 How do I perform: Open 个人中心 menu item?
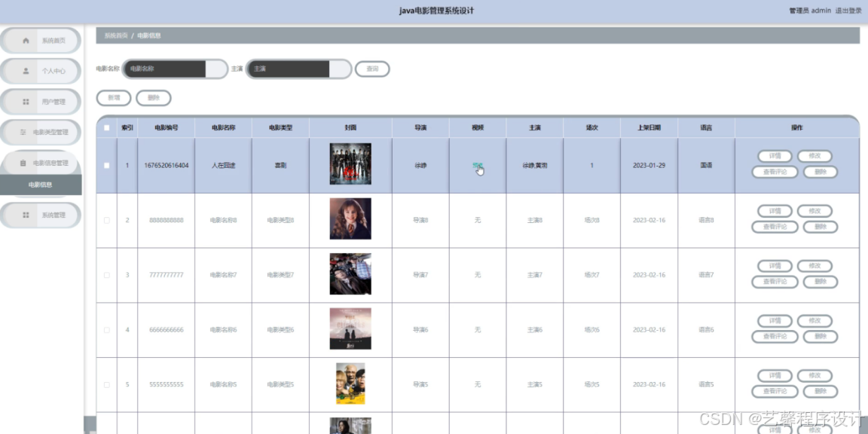tap(41, 71)
